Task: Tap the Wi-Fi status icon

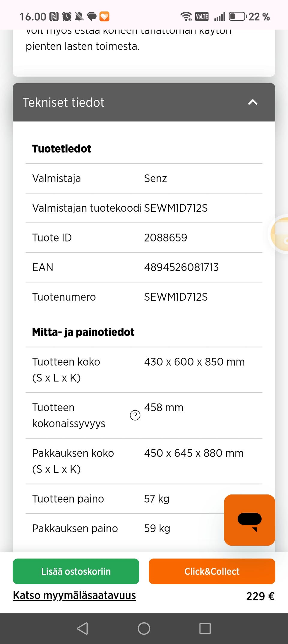Action: point(186,17)
